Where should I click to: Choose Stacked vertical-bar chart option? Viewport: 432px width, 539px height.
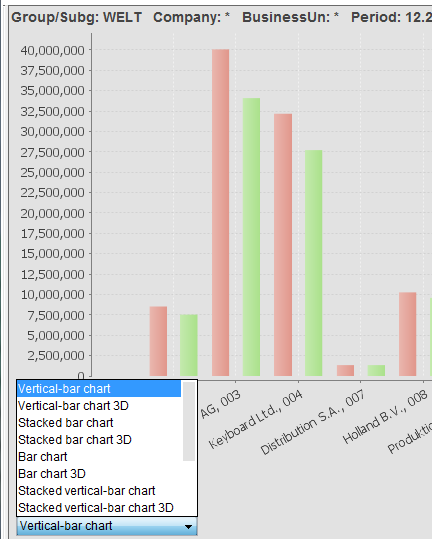point(99,491)
